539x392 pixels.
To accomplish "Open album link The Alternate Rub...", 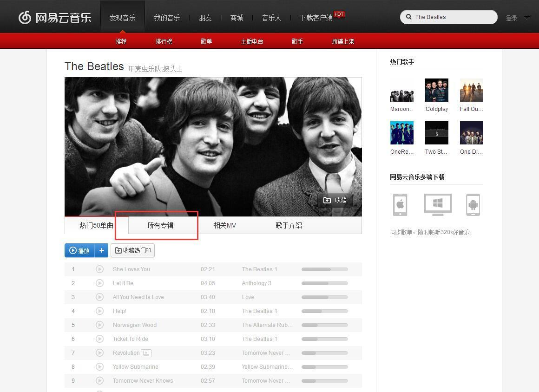I will pyautogui.click(x=267, y=325).
